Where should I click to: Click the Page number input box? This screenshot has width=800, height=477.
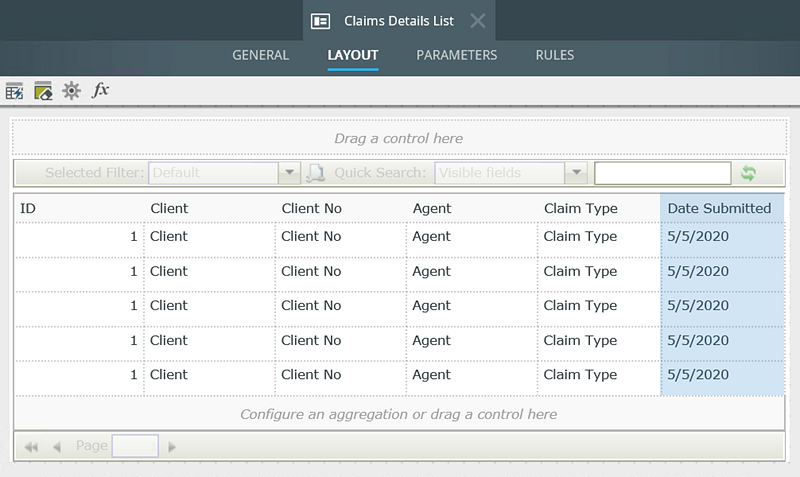[135, 446]
